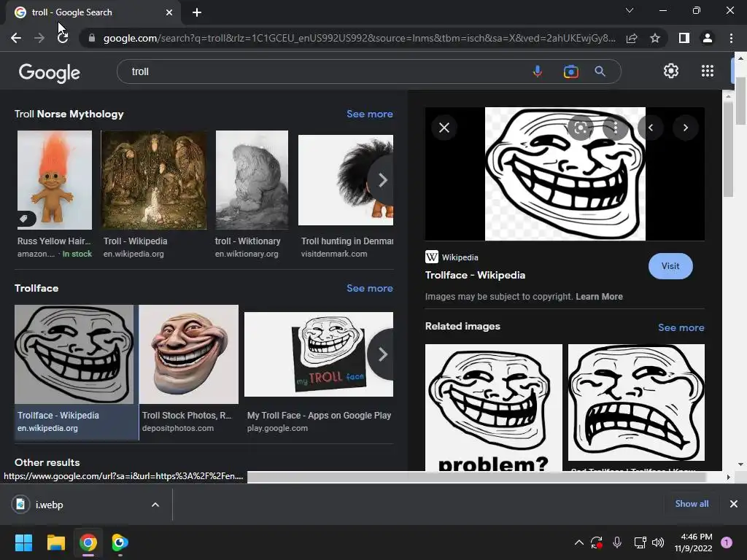
Task: See more Trollface images
Action: point(370,288)
